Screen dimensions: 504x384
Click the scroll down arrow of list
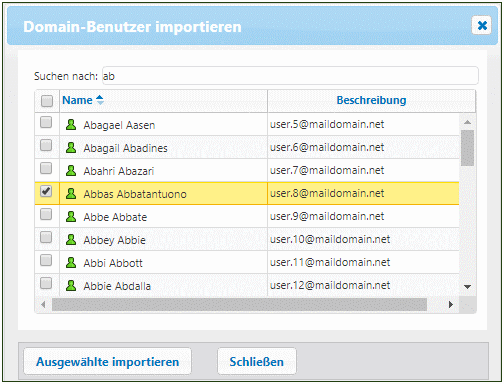click(467, 287)
